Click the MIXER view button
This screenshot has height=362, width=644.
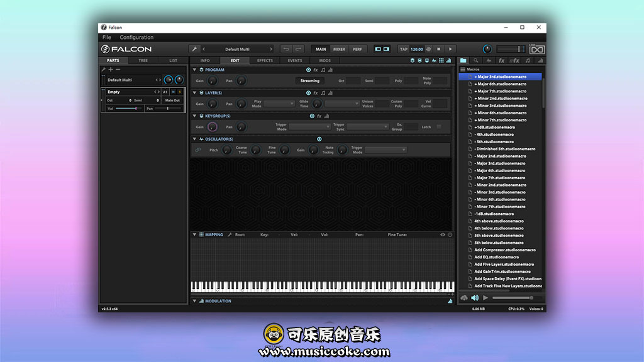click(x=339, y=49)
